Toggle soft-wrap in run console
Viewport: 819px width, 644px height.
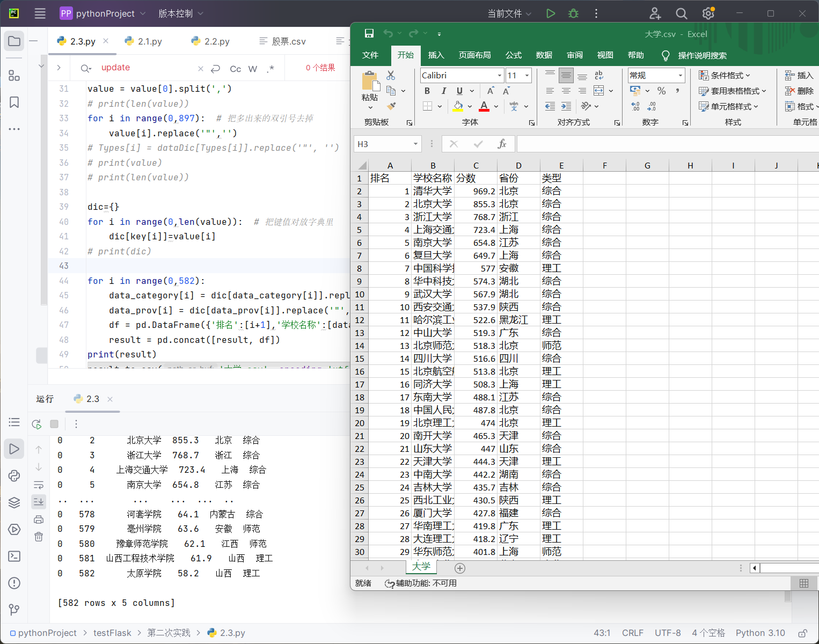[x=39, y=485]
